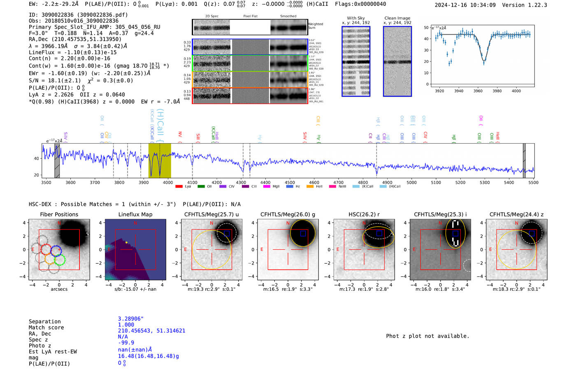
Task: Click the blue square marker in the g-band image
Action: tap(303, 233)
